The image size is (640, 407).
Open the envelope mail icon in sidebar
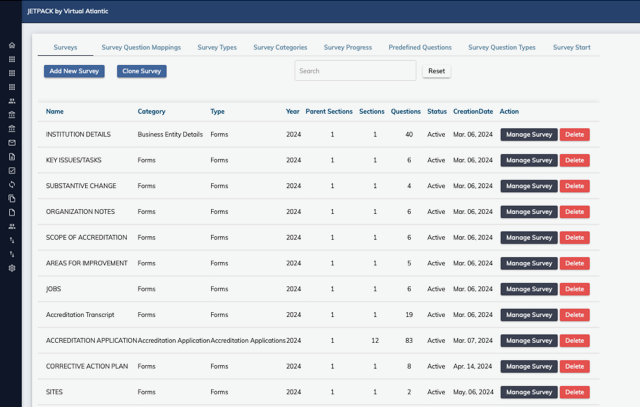click(12, 143)
